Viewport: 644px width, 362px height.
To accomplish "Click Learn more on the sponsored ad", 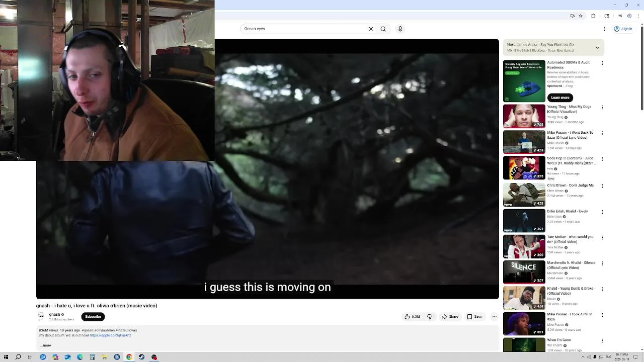I will coord(560,98).
